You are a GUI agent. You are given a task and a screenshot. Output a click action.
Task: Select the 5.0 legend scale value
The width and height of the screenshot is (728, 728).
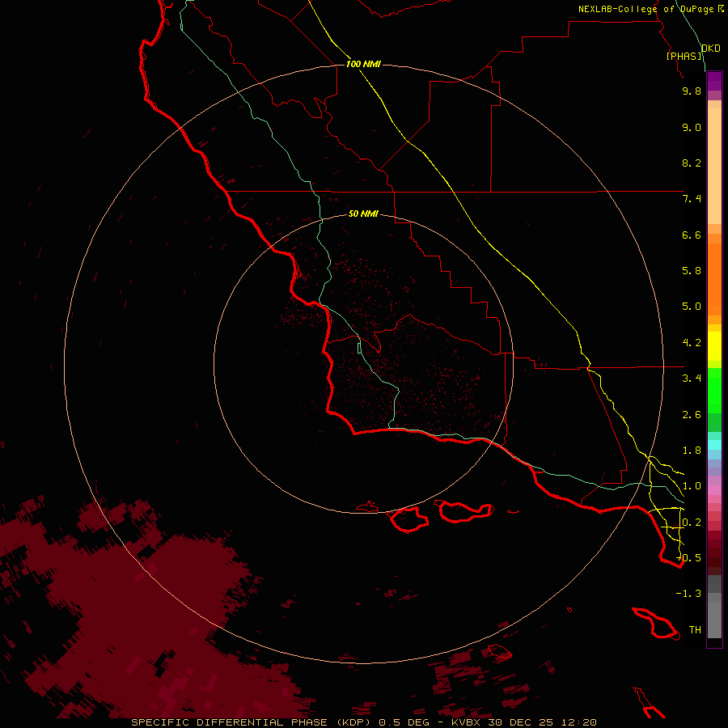pos(692,307)
